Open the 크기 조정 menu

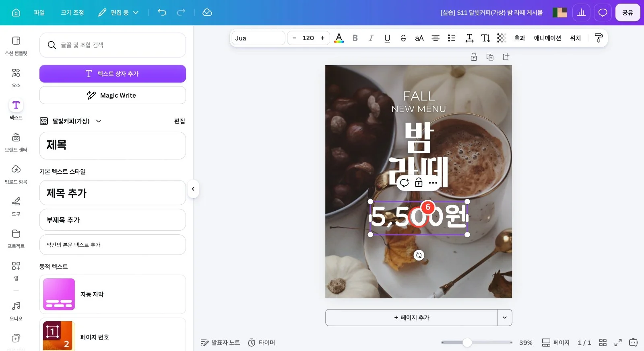click(72, 12)
